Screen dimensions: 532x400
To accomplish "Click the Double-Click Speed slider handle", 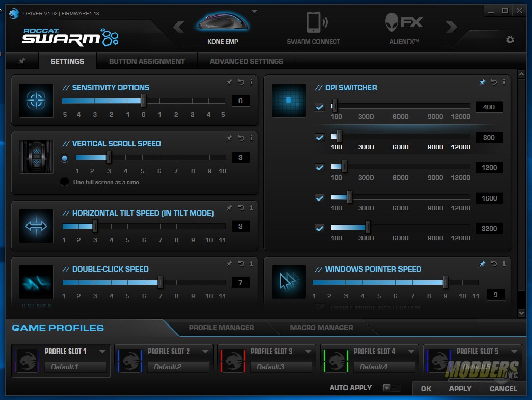I will (160, 282).
